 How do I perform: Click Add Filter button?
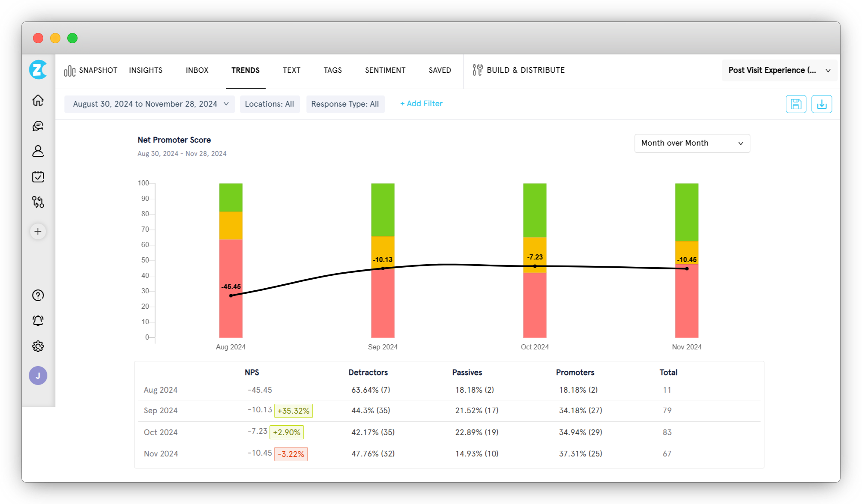[x=421, y=104]
